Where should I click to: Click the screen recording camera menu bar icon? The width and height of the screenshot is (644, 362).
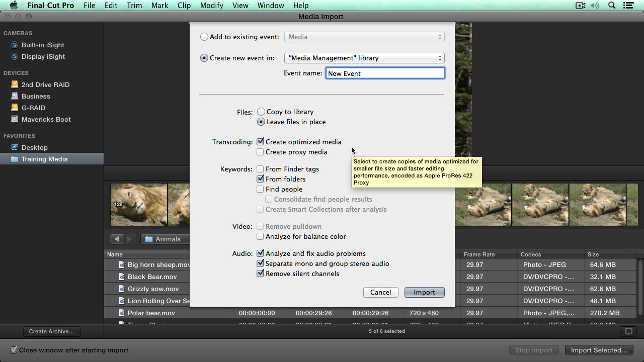coord(581,6)
